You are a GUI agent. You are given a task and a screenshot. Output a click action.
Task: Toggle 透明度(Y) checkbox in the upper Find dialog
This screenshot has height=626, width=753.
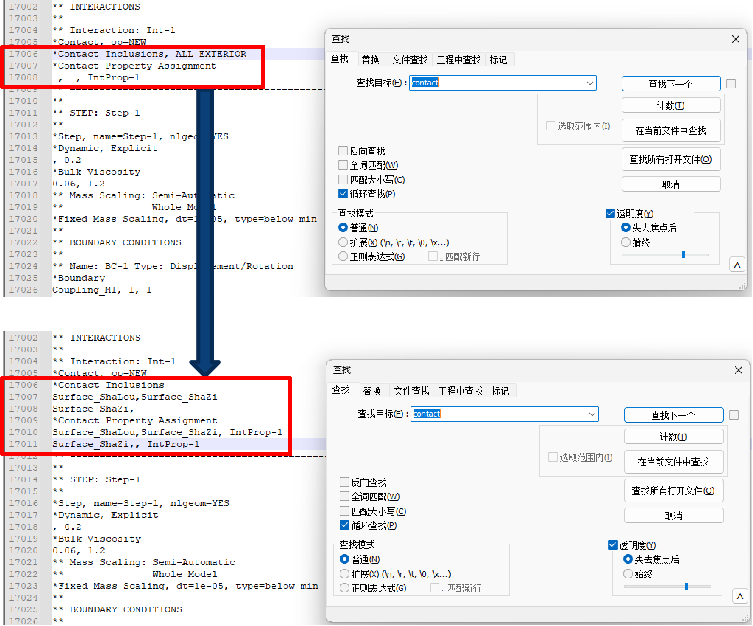[610, 213]
